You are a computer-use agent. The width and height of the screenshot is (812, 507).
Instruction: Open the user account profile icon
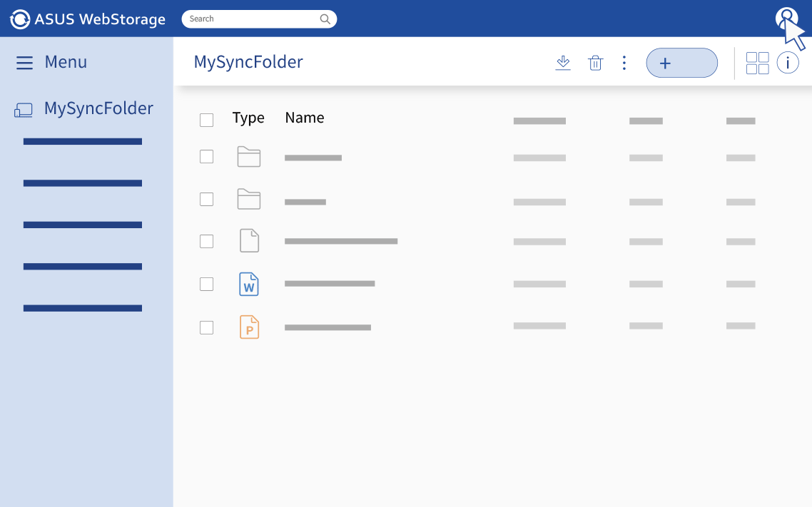point(786,18)
